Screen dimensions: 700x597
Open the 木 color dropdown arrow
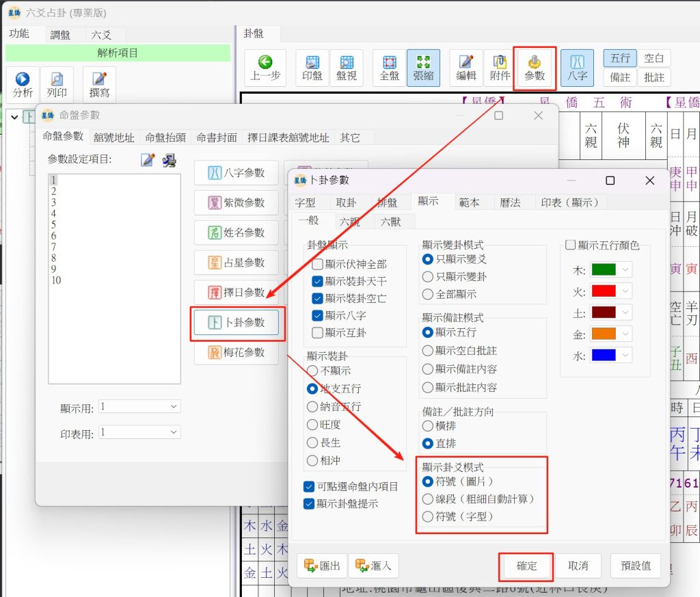click(x=625, y=269)
